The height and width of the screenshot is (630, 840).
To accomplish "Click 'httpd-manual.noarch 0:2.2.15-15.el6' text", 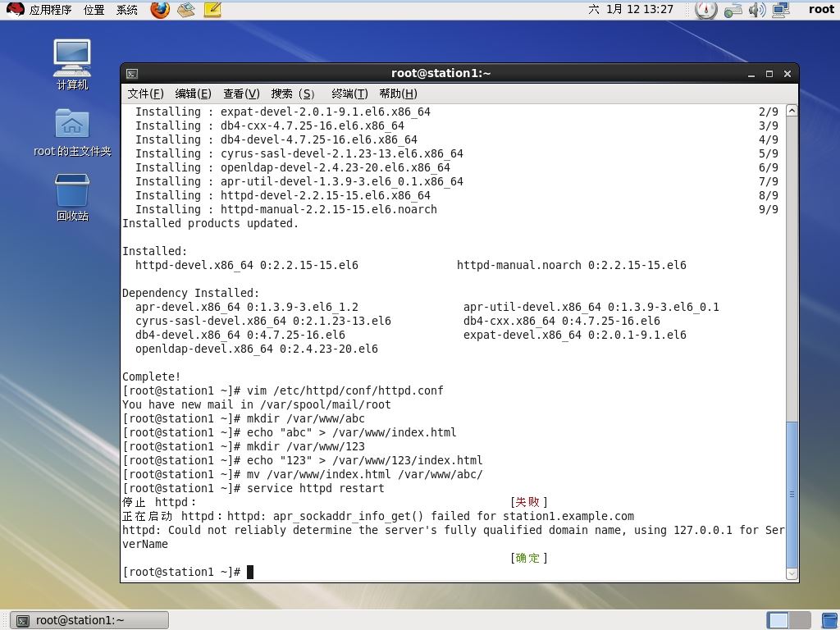I will pyautogui.click(x=572, y=265).
